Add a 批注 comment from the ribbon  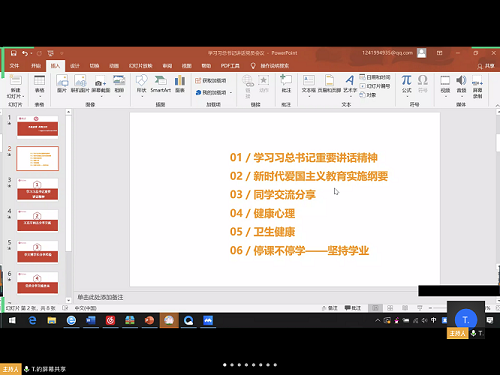click(286, 84)
